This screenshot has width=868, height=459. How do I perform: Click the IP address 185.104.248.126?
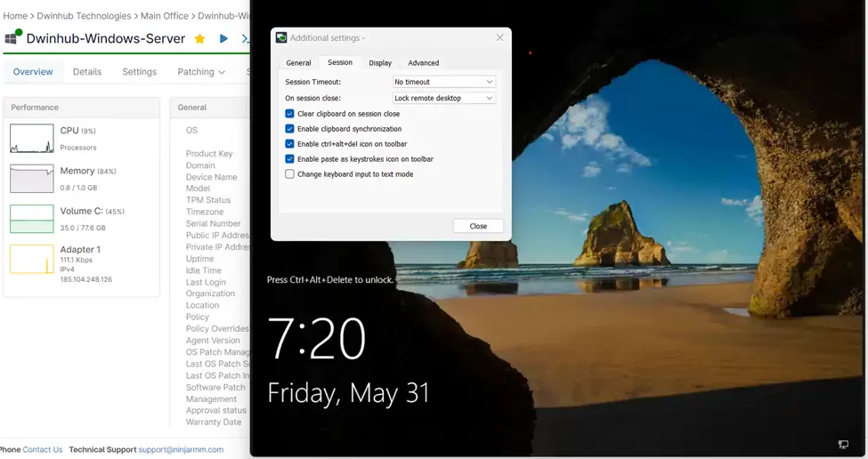tap(86, 279)
